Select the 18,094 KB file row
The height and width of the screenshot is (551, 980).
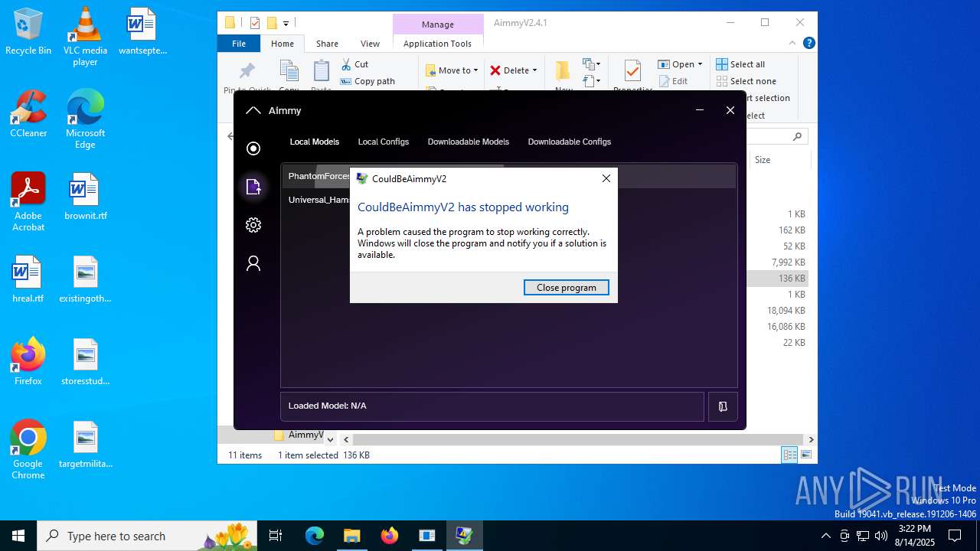tap(777, 311)
